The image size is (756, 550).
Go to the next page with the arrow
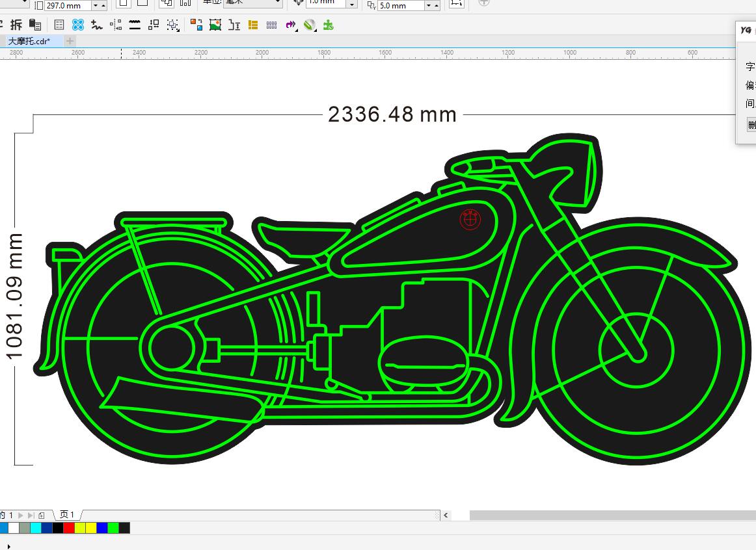(21, 516)
